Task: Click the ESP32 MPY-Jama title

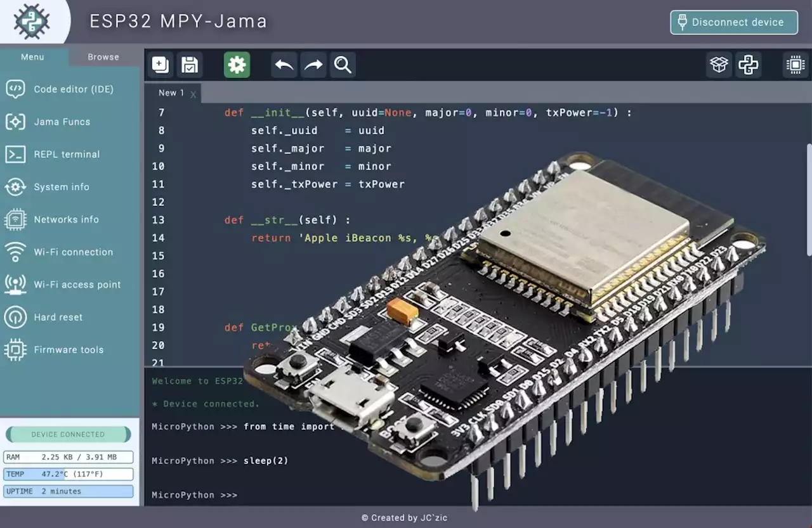Action: [178, 22]
